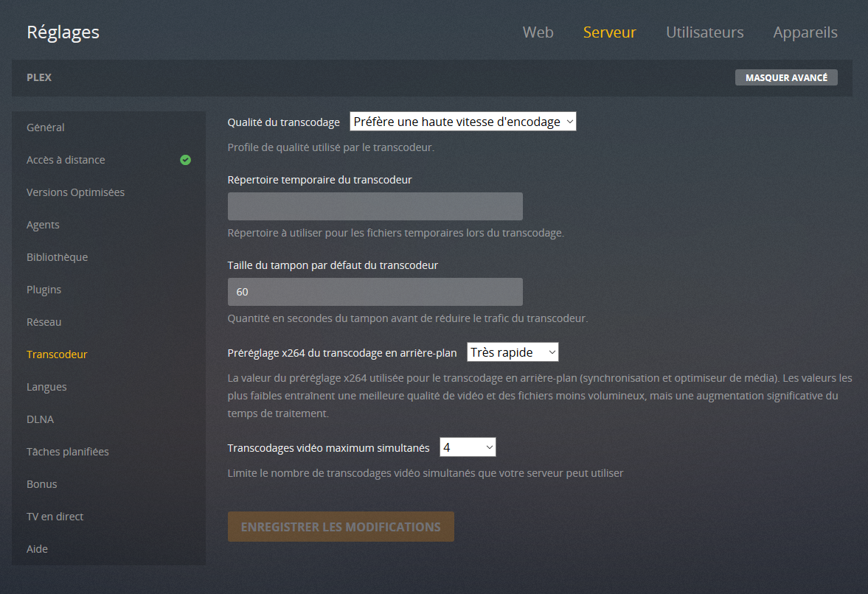Viewport: 868px width, 594px height.
Task: Switch to the Web settings tab
Action: tap(538, 32)
